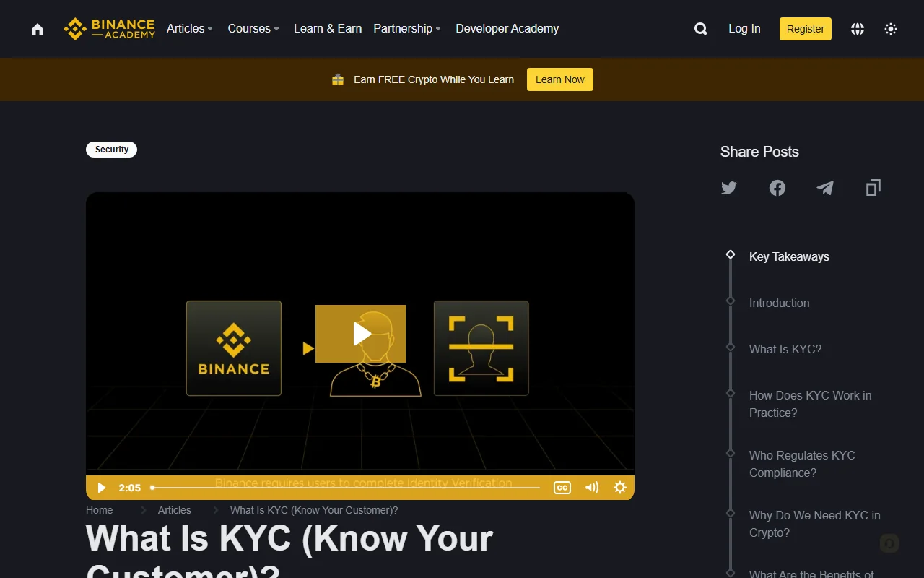This screenshot has width=924, height=578.
Task: Click the small play icon in video bar
Action: 102,488
